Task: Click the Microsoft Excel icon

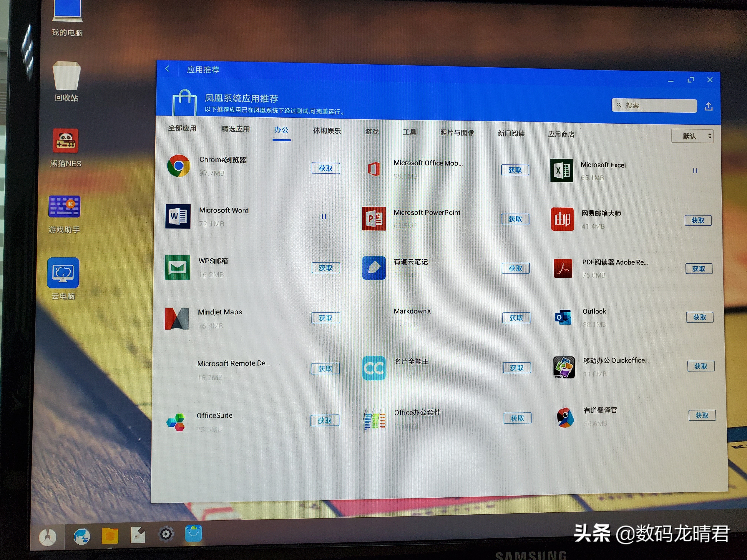Action: click(562, 171)
